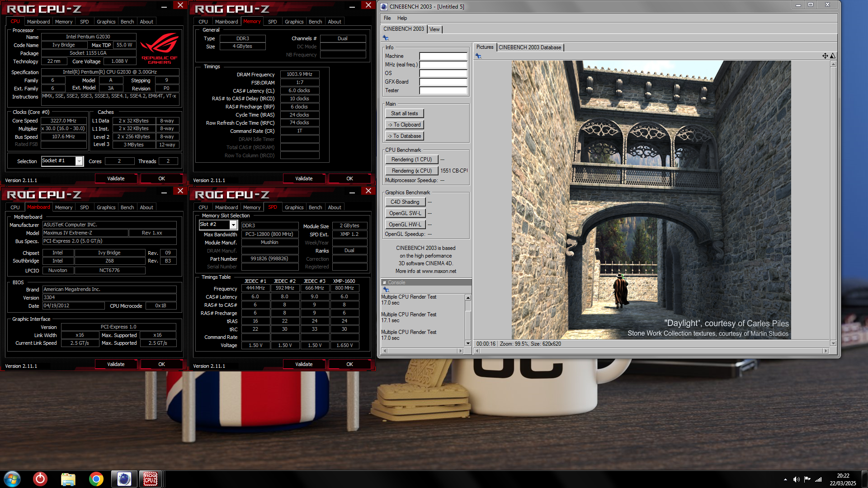Click Validate in the Memory-tab CPU-Z window
This screenshot has height=488, width=868.
click(x=304, y=178)
